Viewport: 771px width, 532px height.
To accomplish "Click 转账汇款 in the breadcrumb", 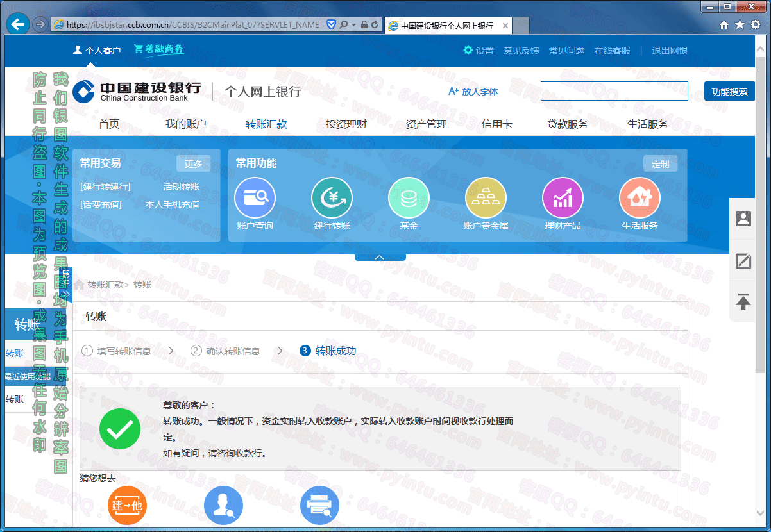I will pyautogui.click(x=105, y=285).
